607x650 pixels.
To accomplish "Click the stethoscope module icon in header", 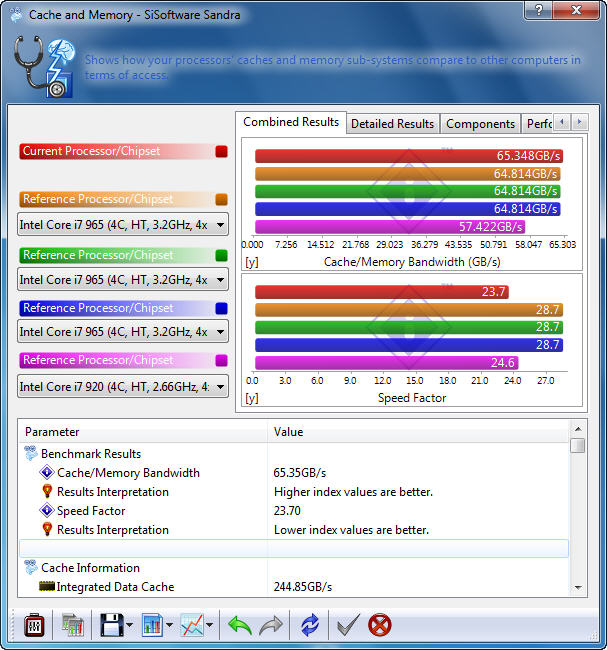I will click(x=45, y=66).
